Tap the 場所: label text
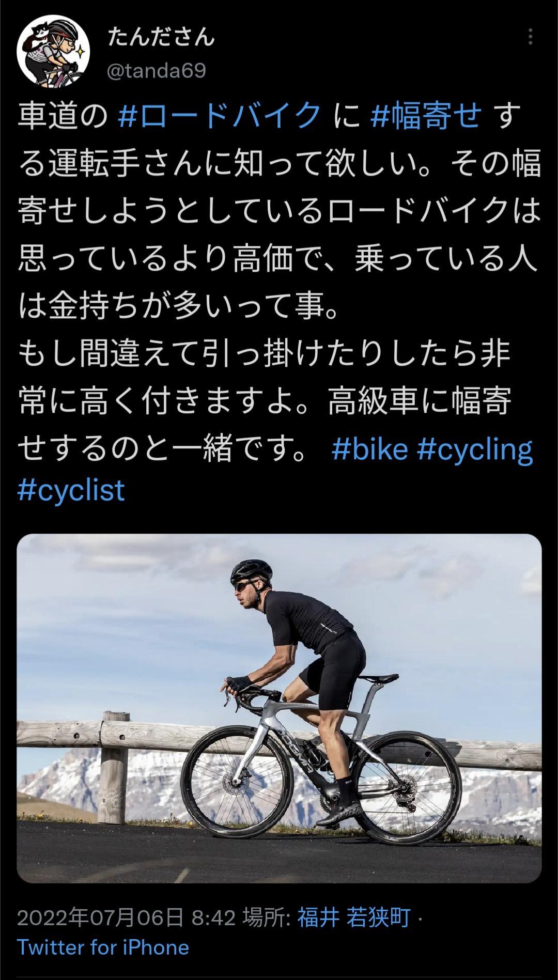The height and width of the screenshot is (980, 558). pos(266,918)
